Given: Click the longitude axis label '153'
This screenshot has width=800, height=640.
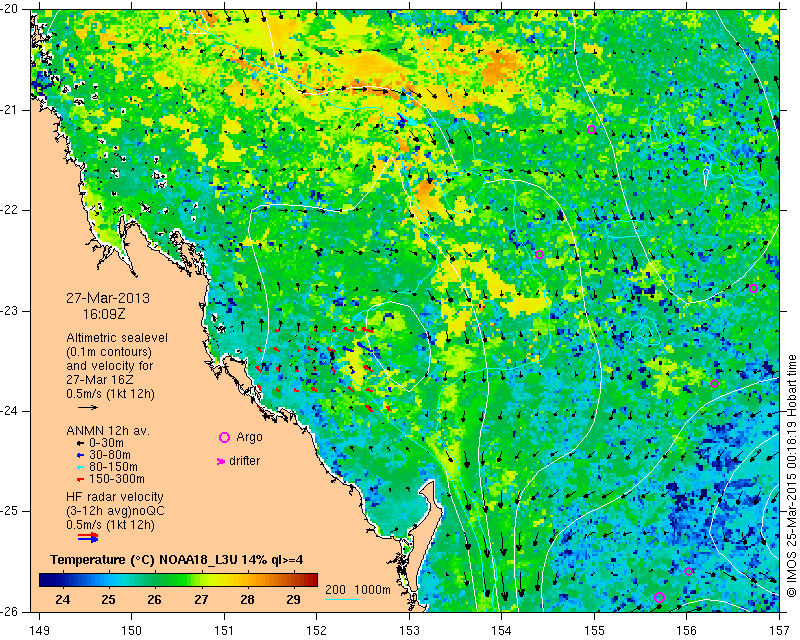Looking at the screenshot, I should (409, 631).
